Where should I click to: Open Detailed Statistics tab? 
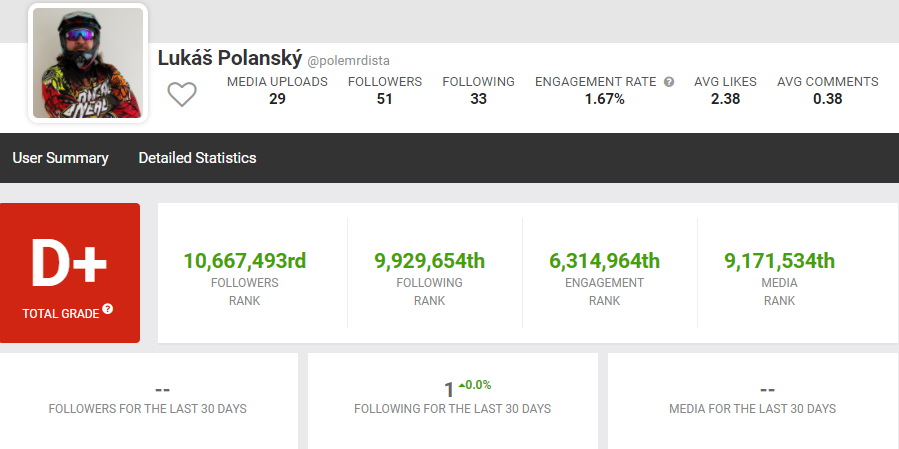(197, 158)
